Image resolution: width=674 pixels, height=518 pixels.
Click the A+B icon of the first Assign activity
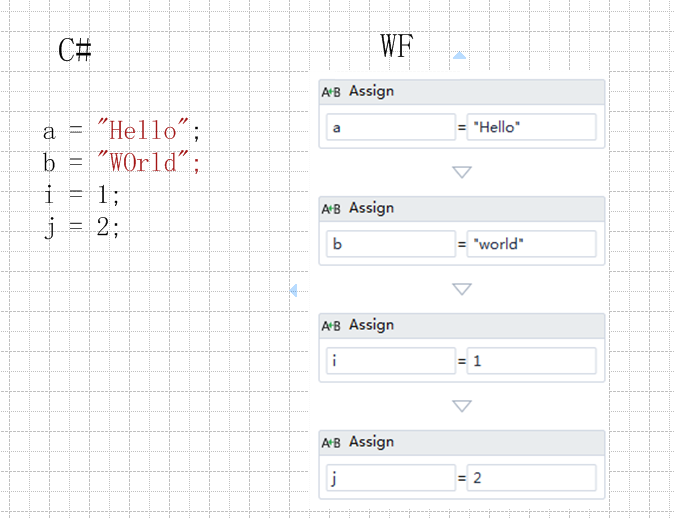[x=331, y=92]
